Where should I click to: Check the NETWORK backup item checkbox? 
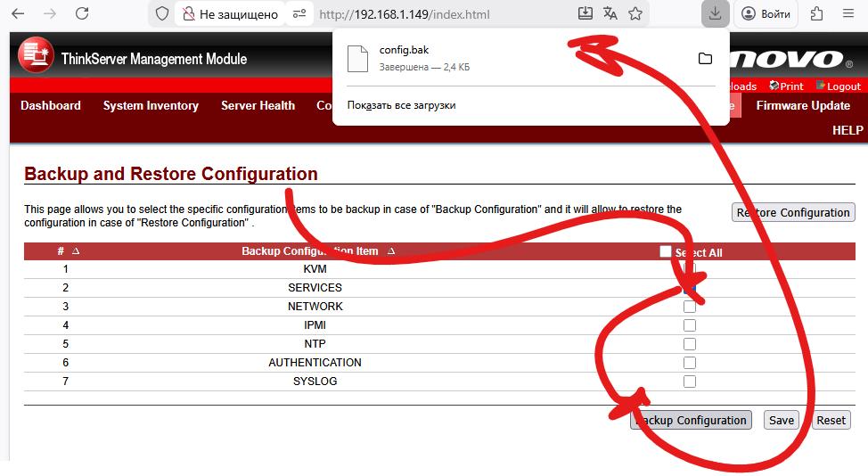[689, 307]
